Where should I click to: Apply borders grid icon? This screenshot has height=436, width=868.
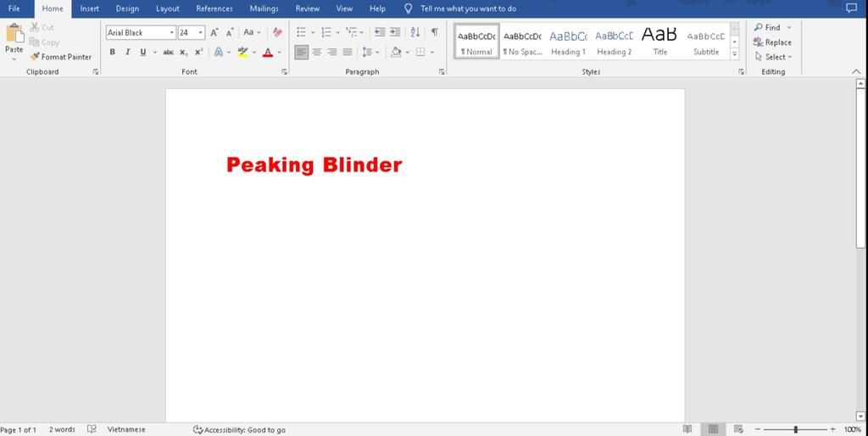[x=420, y=52]
